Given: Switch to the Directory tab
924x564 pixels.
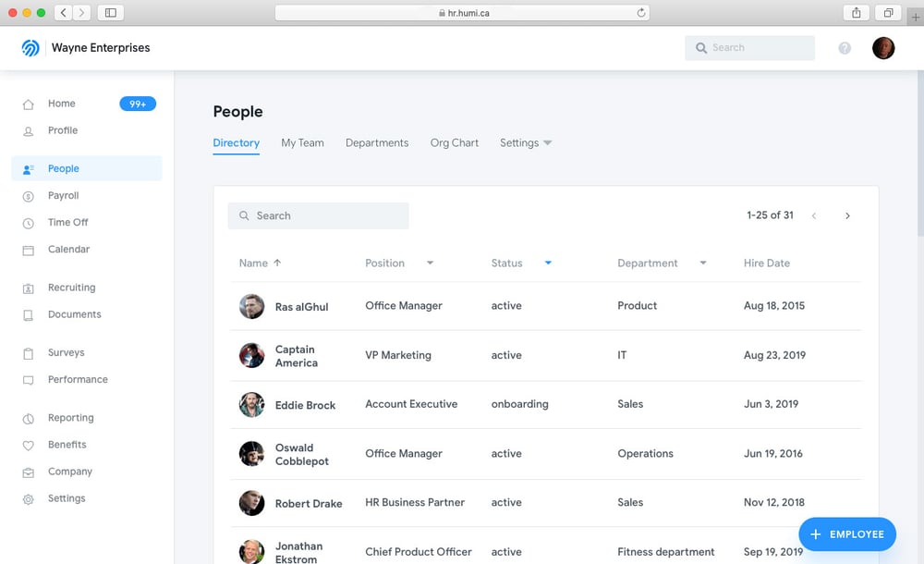Looking at the screenshot, I should pyautogui.click(x=236, y=142).
